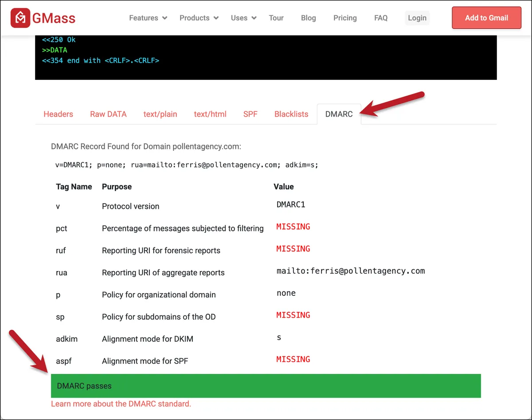Click the 'pct' tag name cell
532x420 pixels.
(x=62, y=228)
